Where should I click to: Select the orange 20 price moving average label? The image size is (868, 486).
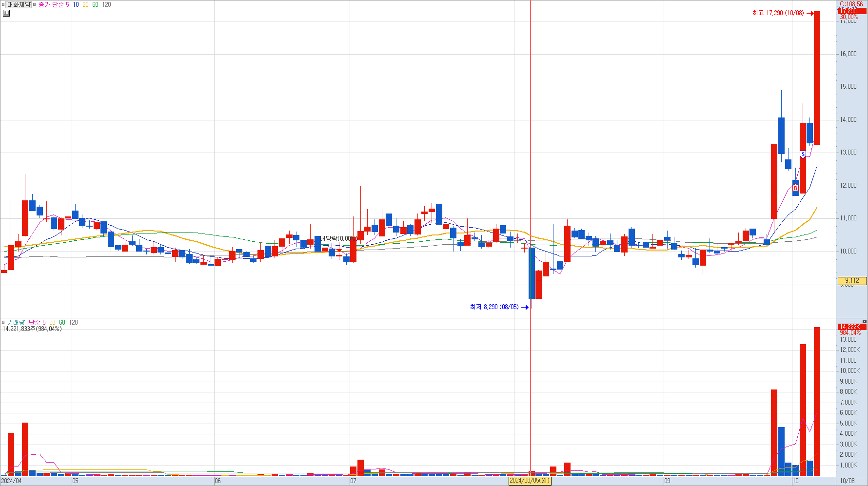tap(85, 4)
